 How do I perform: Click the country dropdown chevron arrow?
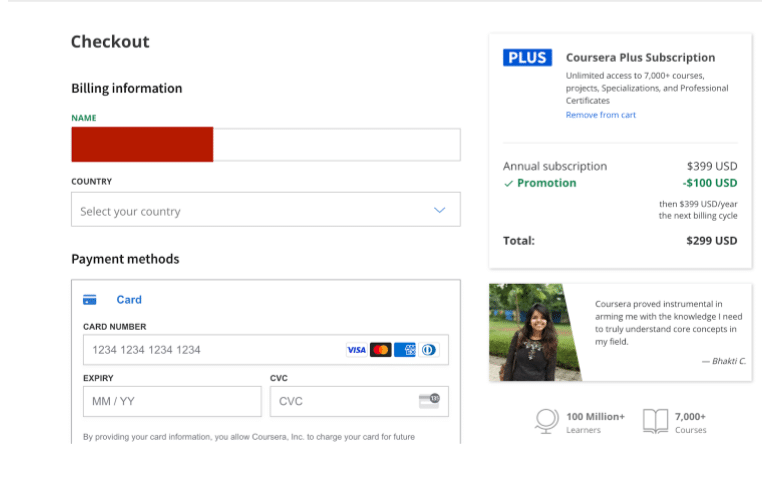[x=439, y=210]
